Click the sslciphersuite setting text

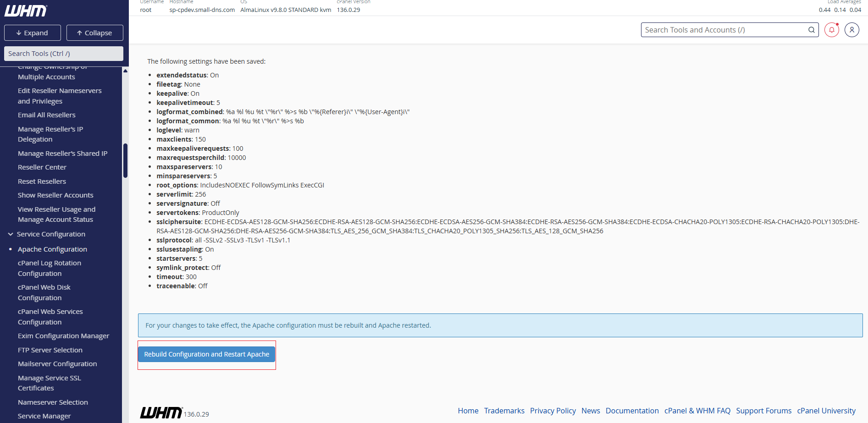click(508, 226)
